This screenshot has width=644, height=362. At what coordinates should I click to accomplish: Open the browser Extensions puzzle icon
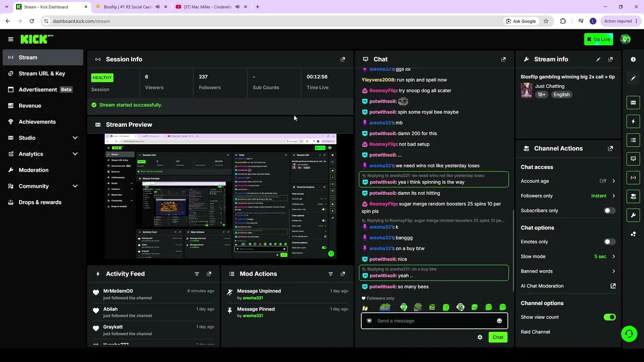(x=563, y=21)
